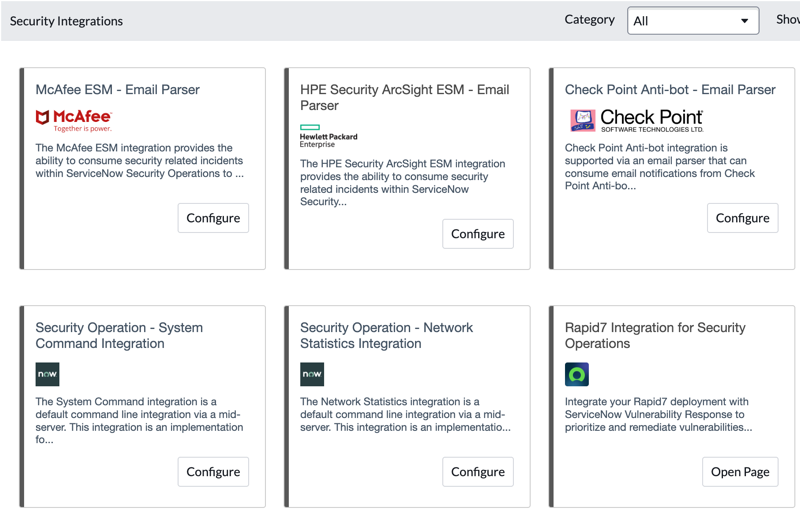Open the Category dropdown set to All
This screenshot has width=800, height=517.
(693, 21)
